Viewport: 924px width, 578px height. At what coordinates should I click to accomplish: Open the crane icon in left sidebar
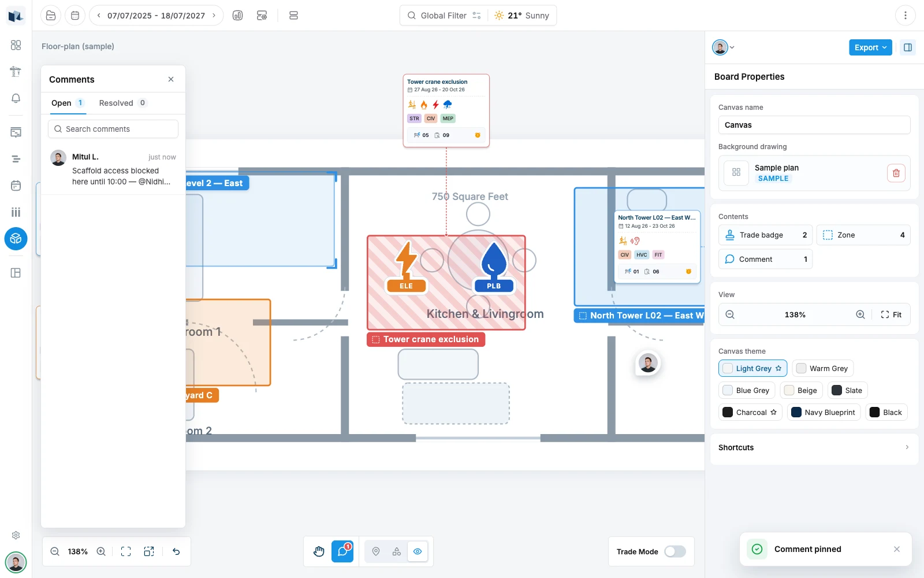(16, 72)
